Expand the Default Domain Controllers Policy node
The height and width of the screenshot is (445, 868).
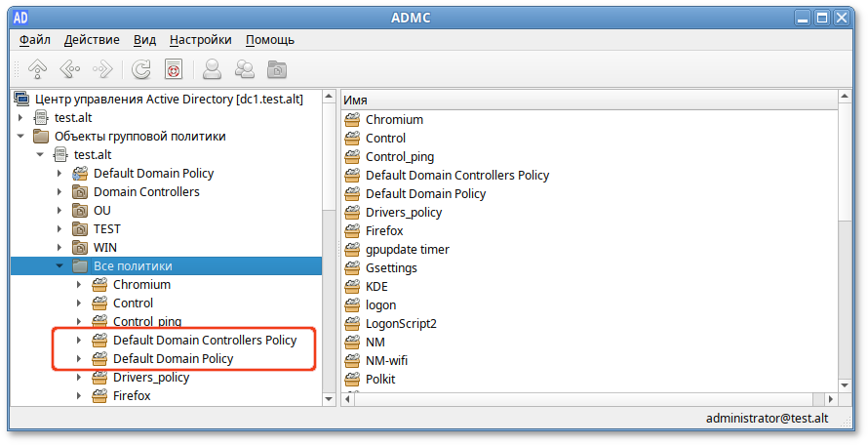79,341
